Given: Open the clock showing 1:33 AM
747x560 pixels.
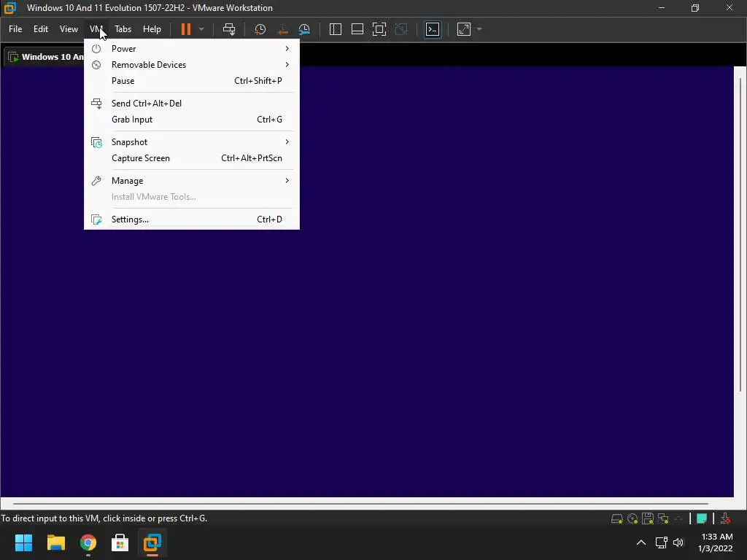Looking at the screenshot, I should 716,542.
